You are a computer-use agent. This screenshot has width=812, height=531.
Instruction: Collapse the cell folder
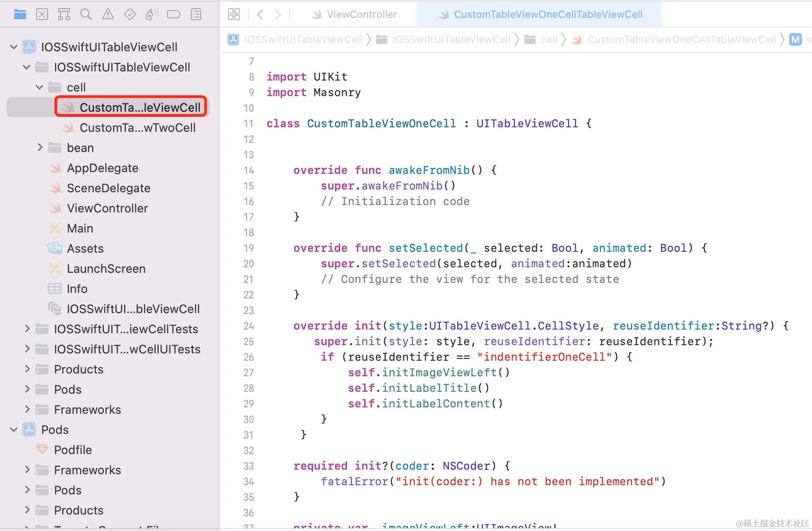(x=39, y=87)
